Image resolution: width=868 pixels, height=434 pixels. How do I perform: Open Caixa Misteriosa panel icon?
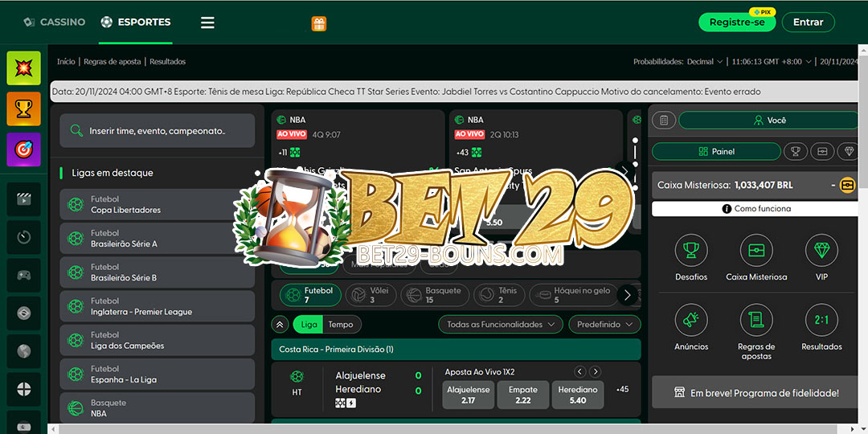756,250
